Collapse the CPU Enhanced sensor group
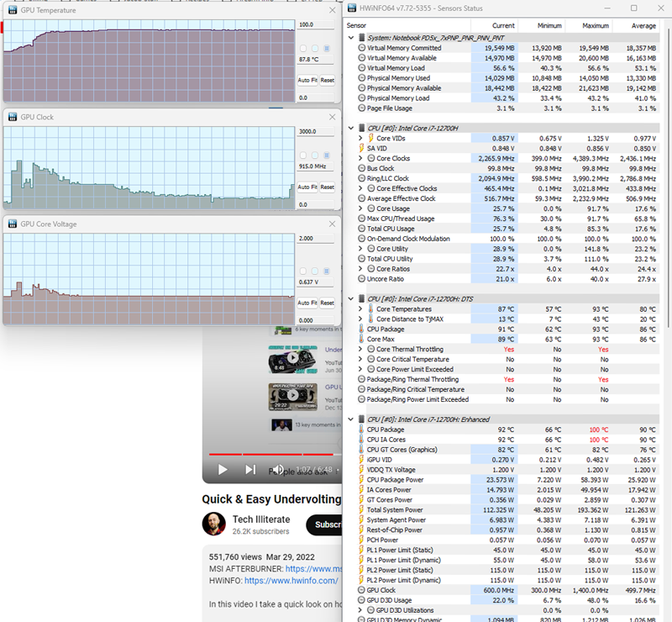672x622 pixels. [x=351, y=419]
